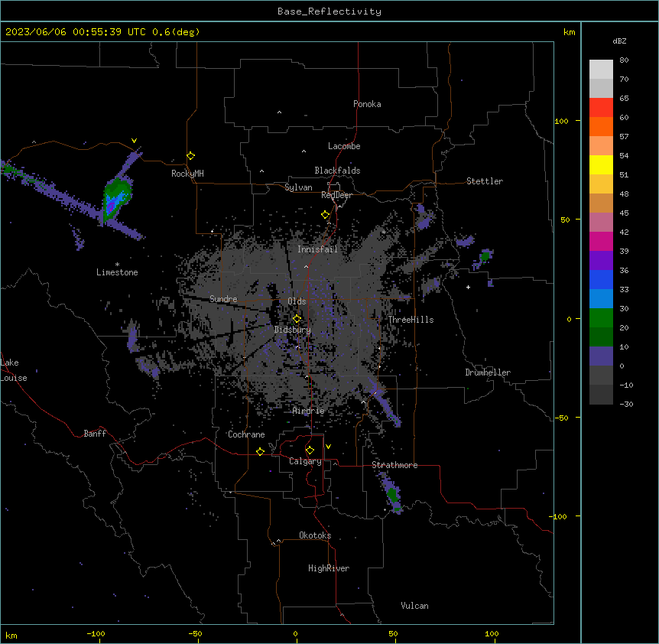The height and width of the screenshot is (644, 659).
Task: Click the Innisfail city label
Action: [317, 249]
